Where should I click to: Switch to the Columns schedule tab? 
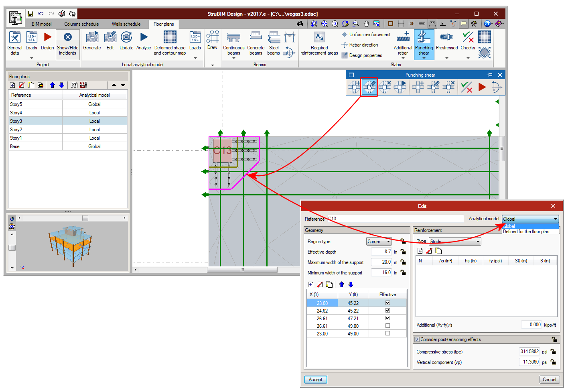pos(81,24)
